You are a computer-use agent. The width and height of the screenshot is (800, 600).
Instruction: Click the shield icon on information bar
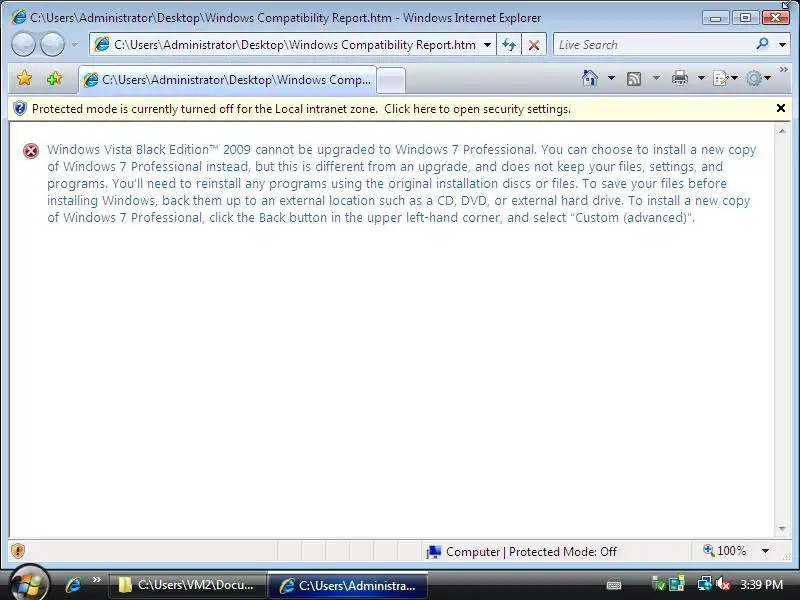tap(20, 109)
